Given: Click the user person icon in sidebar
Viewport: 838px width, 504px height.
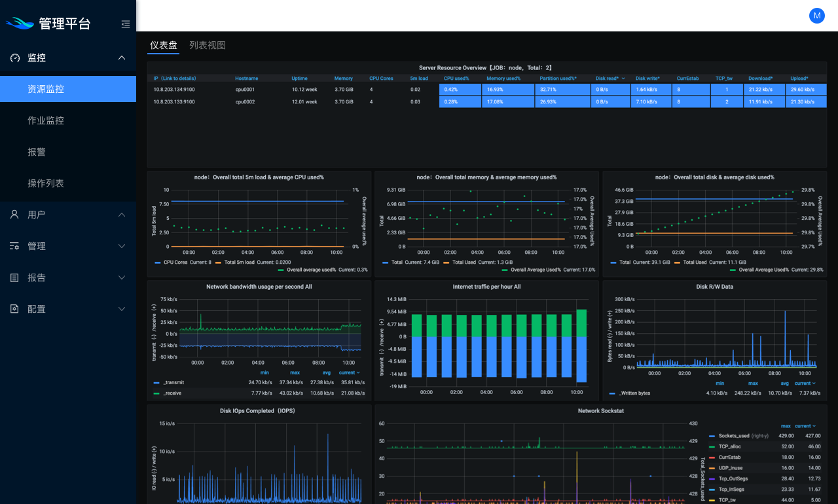Looking at the screenshot, I should point(14,215).
